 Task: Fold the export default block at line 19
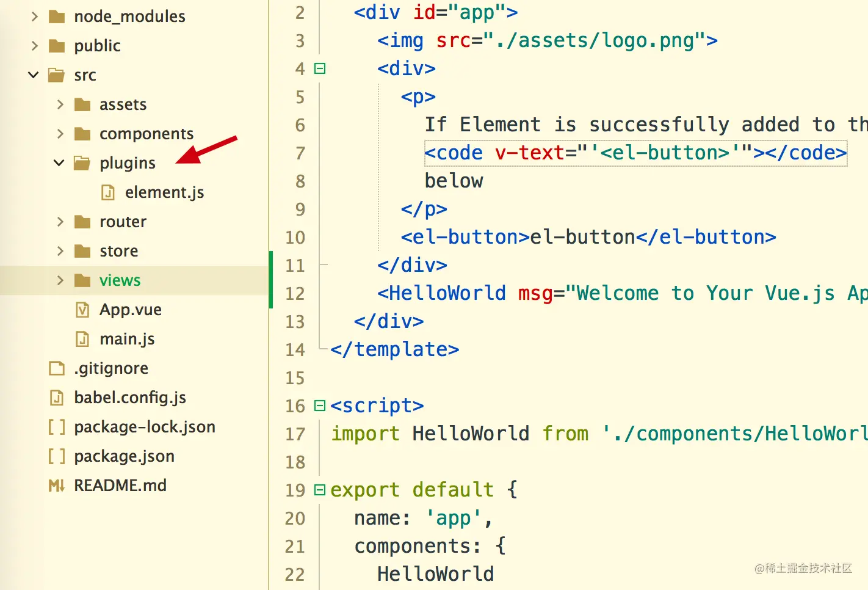coord(320,490)
